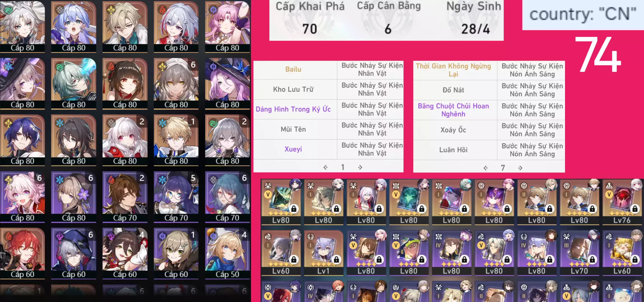Choose the pink-haired Cấp 80 character with eidolon 6
The width and height of the screenshot is (644, 302).
(22, 197)
